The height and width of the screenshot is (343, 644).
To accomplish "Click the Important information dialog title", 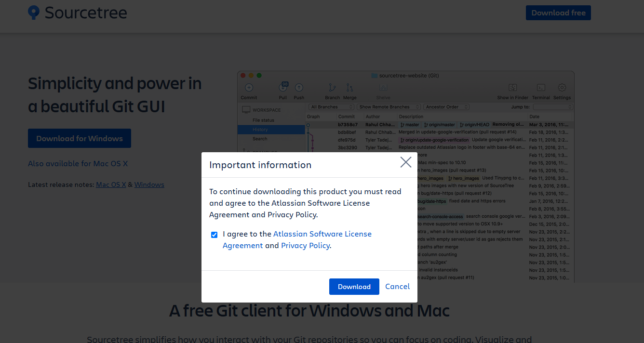I will 260,165.
